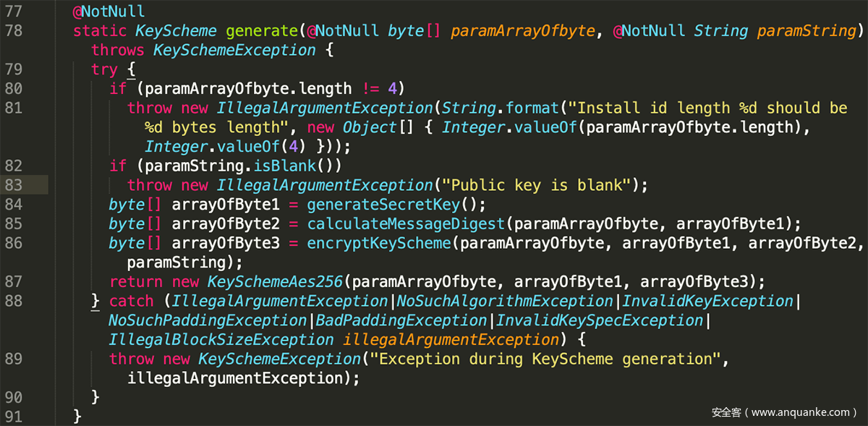This screenshot has height=426, width=868.
Task: Click the calculateMessageDigest method call
Action: pyautogui.click(x=405, y=224)
